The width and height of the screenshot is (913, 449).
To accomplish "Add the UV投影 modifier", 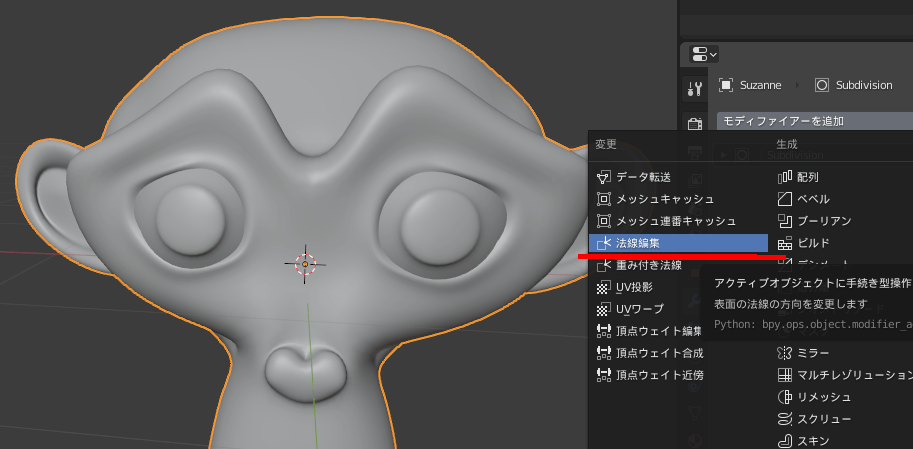I will (x=645, y=287).
